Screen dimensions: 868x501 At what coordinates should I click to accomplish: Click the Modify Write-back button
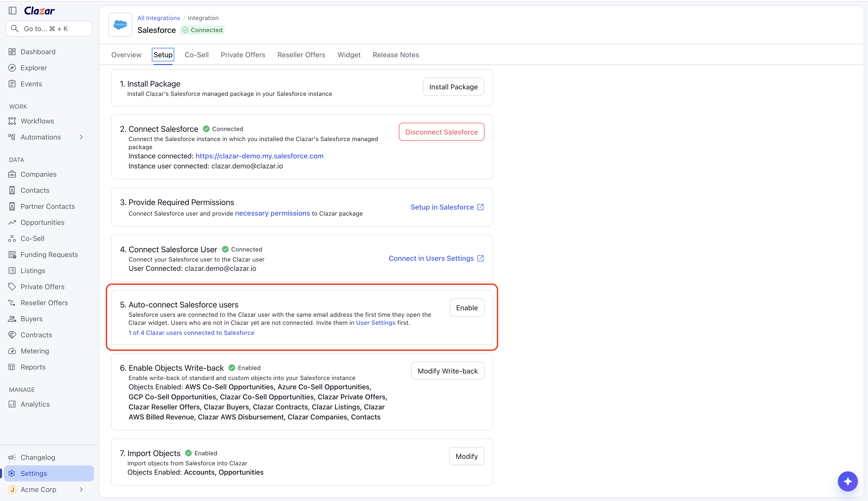tap(448, 371)
